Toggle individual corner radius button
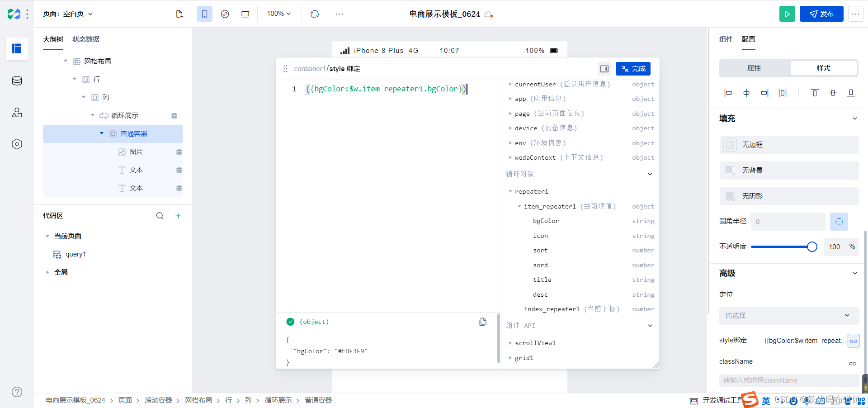The width and height of the screenshot is (868, 408). [839, 222]
